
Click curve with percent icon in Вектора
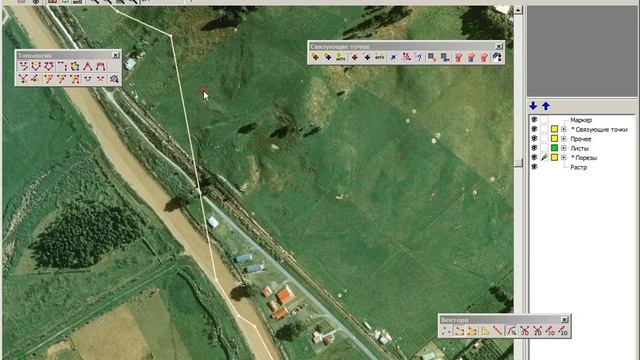(x=511, y=331)
